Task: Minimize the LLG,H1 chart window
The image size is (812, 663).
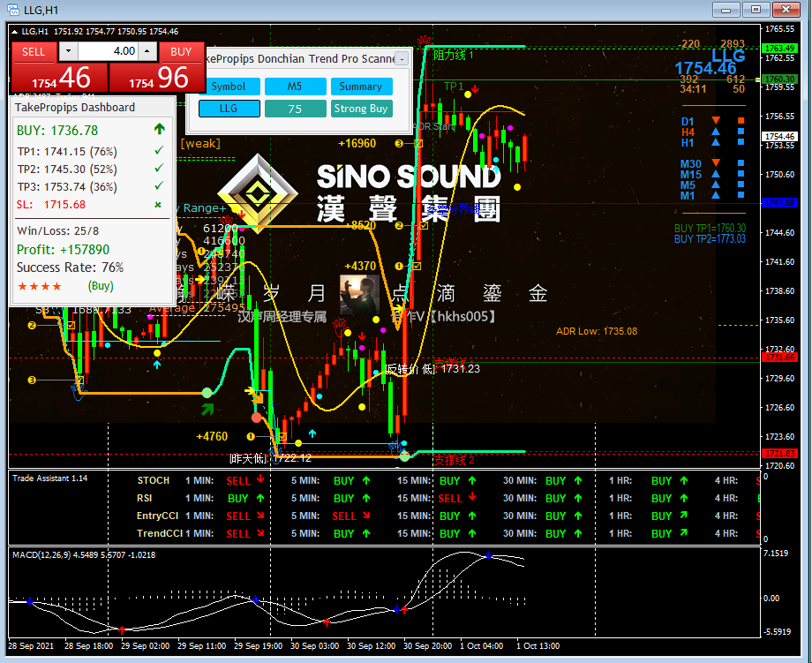Action: (x=726, y=10)
